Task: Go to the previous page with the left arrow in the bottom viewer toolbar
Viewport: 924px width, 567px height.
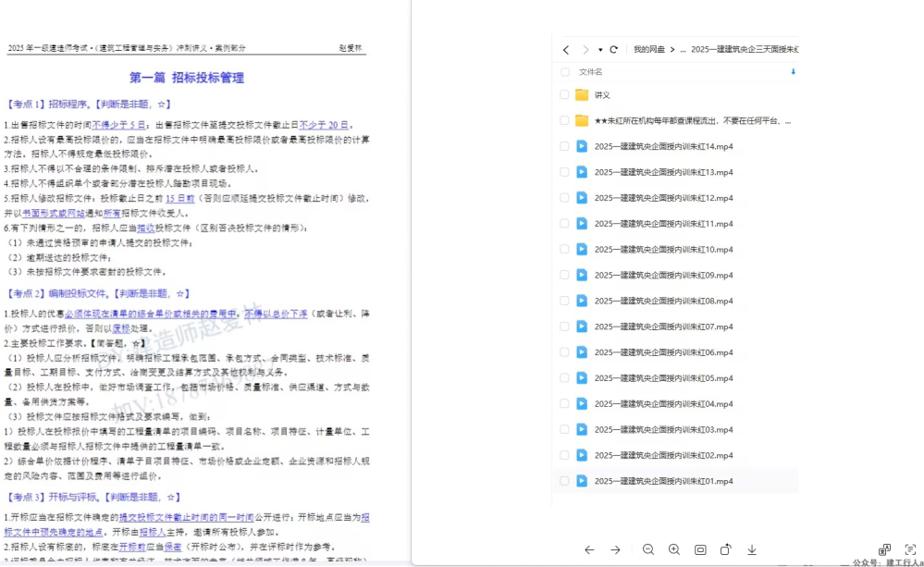Action: point(589,550)
